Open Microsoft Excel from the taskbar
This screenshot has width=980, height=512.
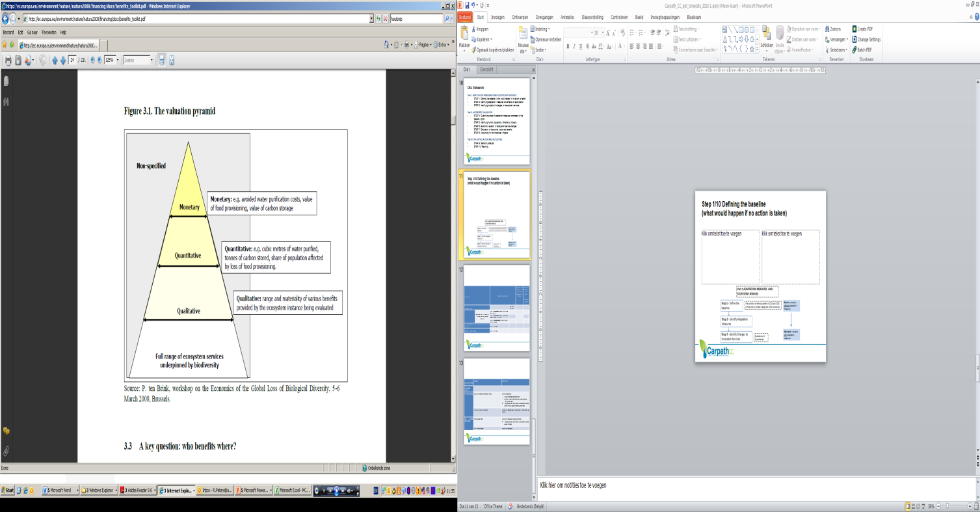293,490
